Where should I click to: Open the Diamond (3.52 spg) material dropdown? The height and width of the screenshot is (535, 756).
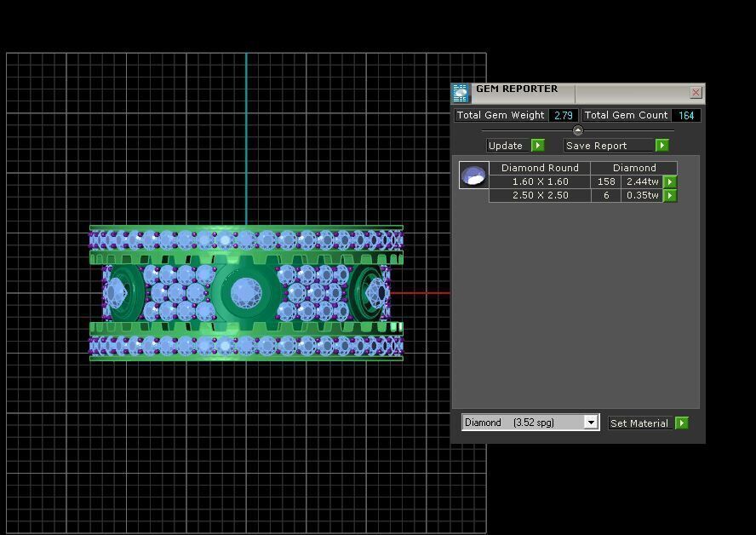point(591,423)
